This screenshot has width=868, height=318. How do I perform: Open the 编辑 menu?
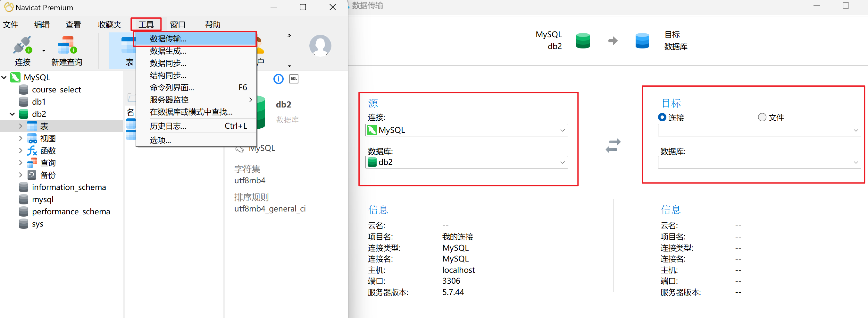pos(42,25)
